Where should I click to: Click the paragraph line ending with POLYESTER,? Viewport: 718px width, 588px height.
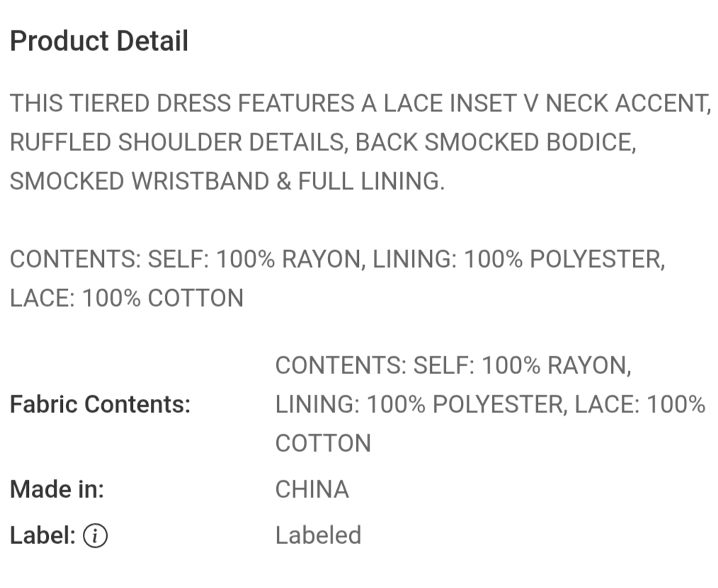[338, 259]
